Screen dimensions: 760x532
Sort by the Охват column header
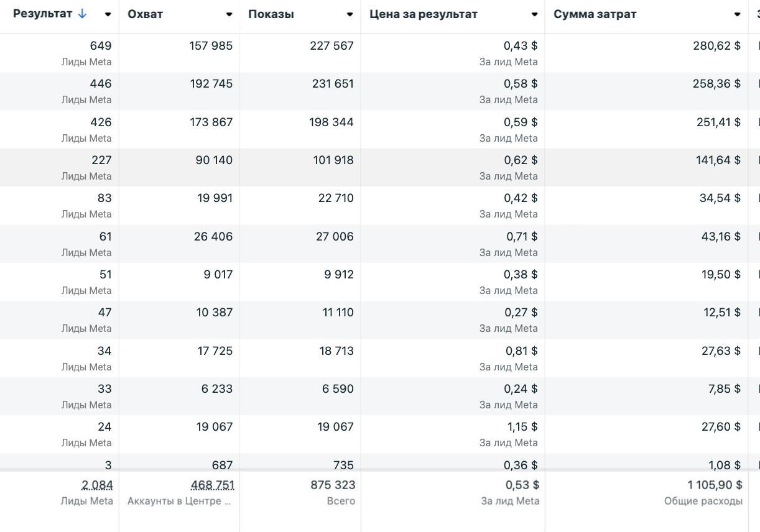[x=146, y=14]
